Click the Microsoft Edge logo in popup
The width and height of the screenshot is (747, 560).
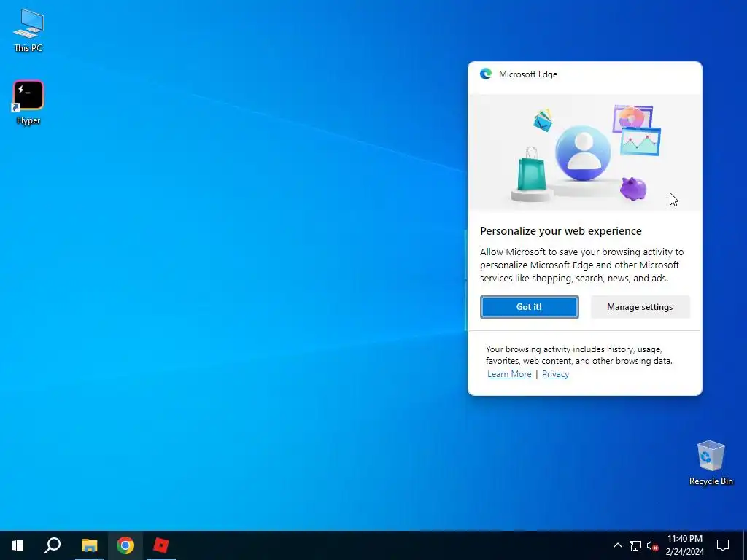tap(486, 74)
